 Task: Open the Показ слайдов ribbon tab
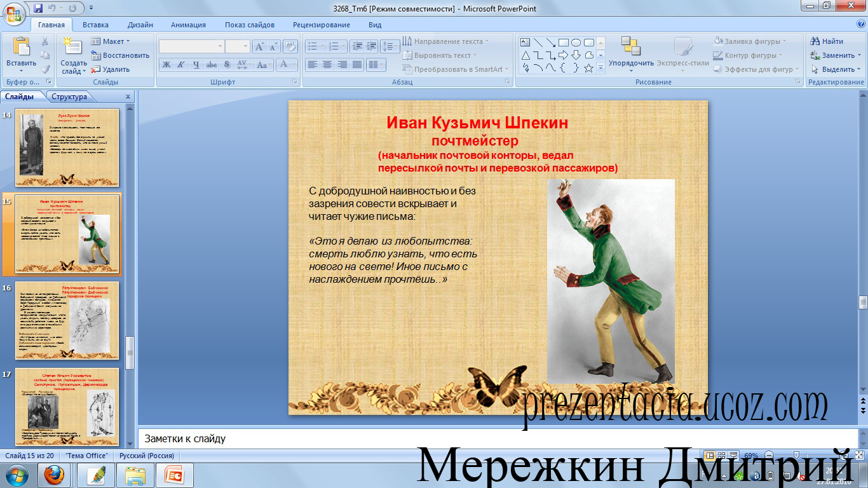point(250,25)
